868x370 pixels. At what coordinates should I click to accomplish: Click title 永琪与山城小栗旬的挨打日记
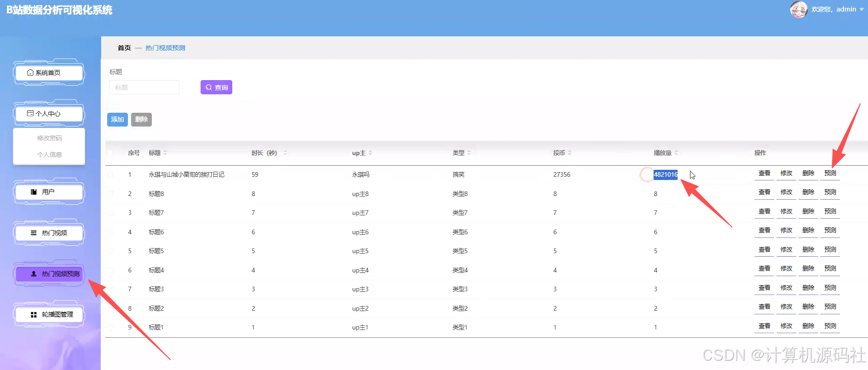tap(186, 175)
